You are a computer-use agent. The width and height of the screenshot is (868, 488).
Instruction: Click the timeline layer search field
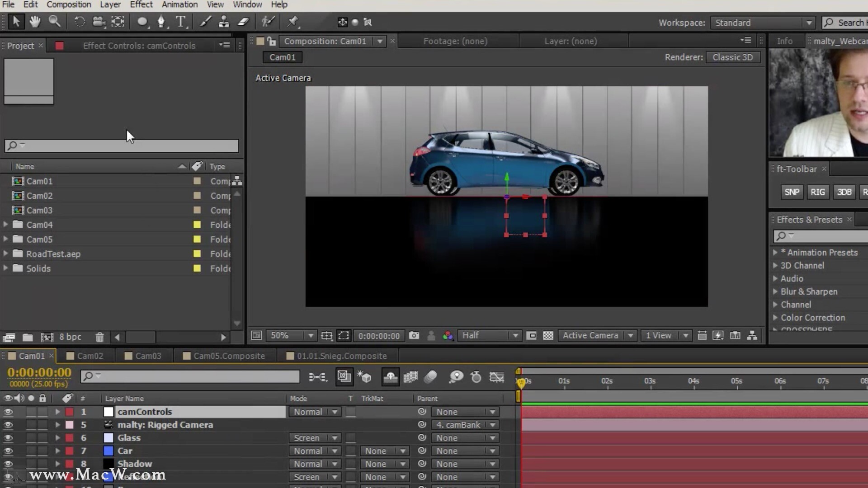tap(190, 376)
